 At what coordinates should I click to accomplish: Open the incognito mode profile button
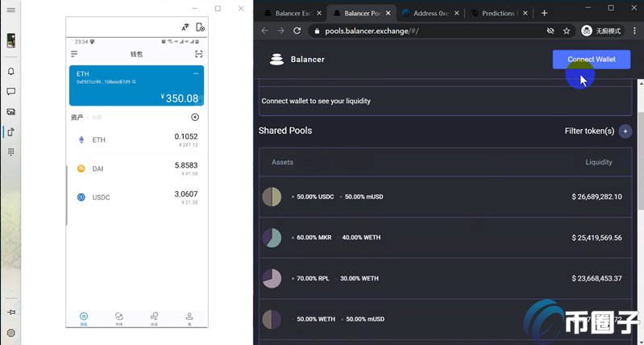click(602, 31)
